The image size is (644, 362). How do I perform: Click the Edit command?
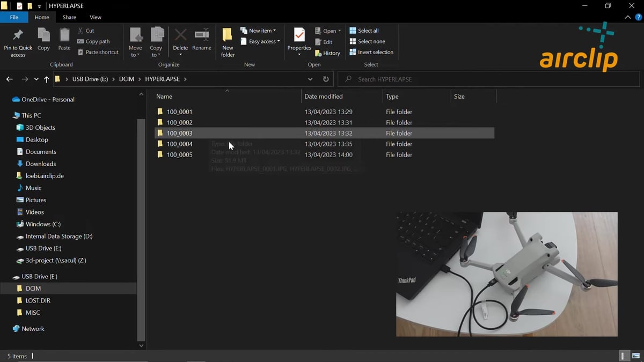[324, 42]
